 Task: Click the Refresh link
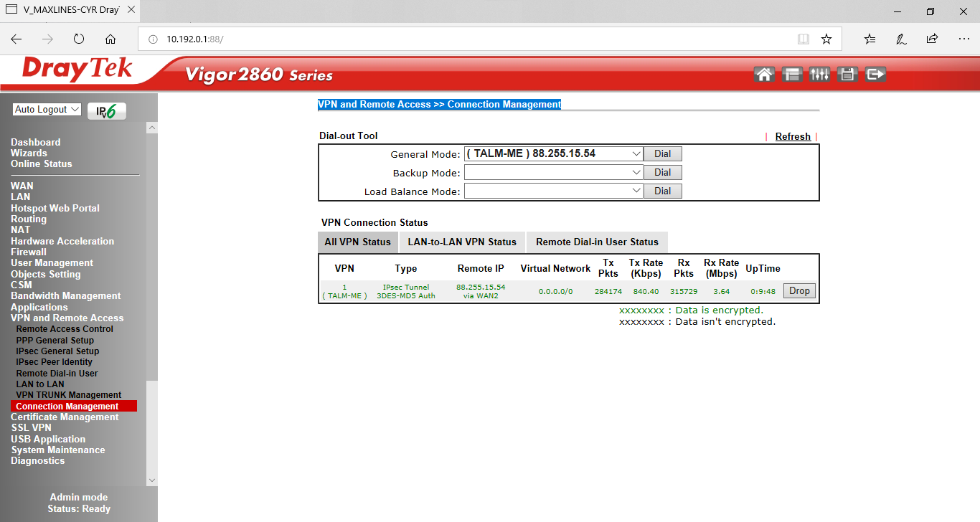tap(793, 137)
